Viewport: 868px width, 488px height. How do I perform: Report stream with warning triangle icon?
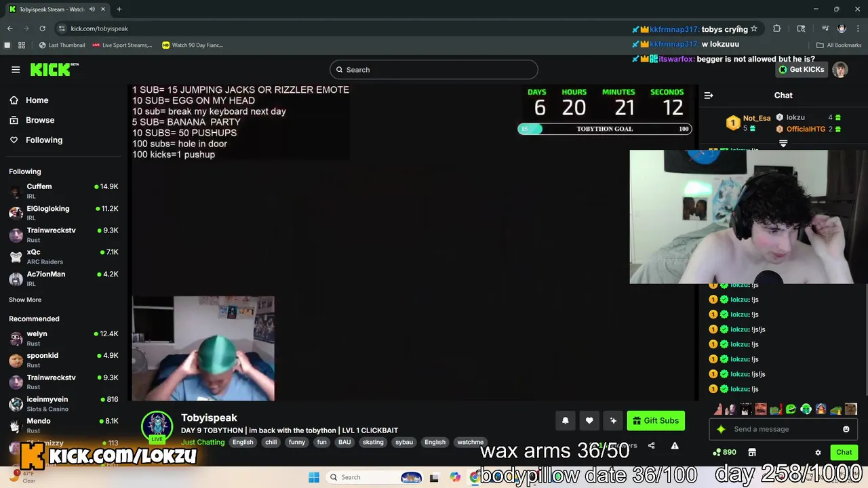(x=675, y=446)
